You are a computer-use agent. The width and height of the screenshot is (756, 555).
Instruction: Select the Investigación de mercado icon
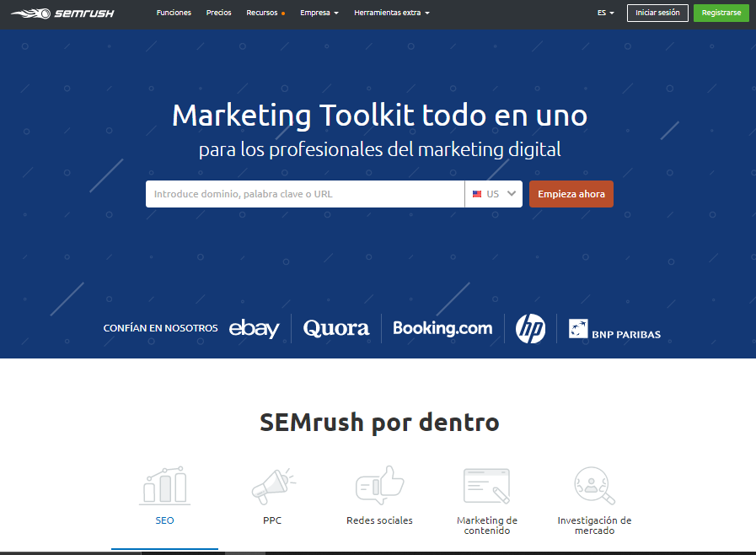pos(594,486)
